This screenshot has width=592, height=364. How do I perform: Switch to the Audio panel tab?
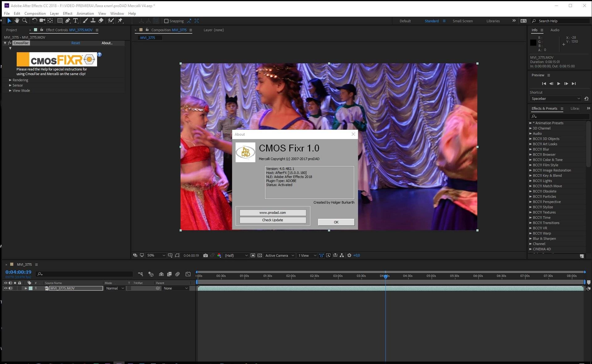pyautogui.click(x=555, y=30)
